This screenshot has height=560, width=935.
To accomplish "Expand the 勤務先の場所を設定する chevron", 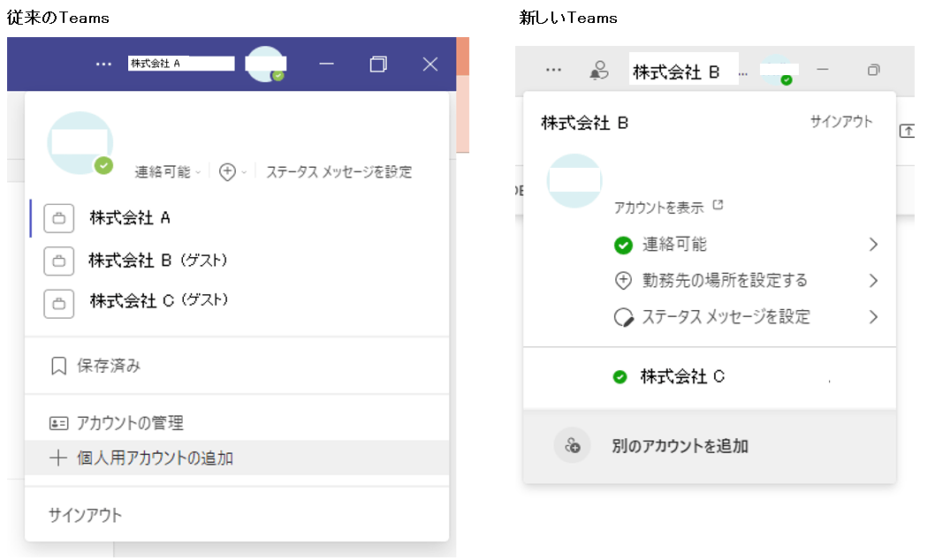I will (873, 281).
